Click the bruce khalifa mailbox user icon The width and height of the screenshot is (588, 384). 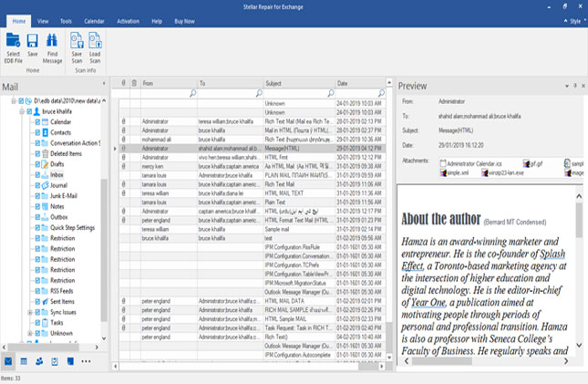tap(36, 111)
